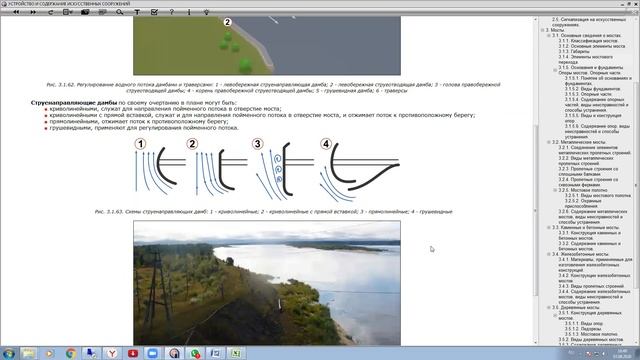Click the system tray clock
The width and height of the screenshot is (640, 360).
coord(622,353)
